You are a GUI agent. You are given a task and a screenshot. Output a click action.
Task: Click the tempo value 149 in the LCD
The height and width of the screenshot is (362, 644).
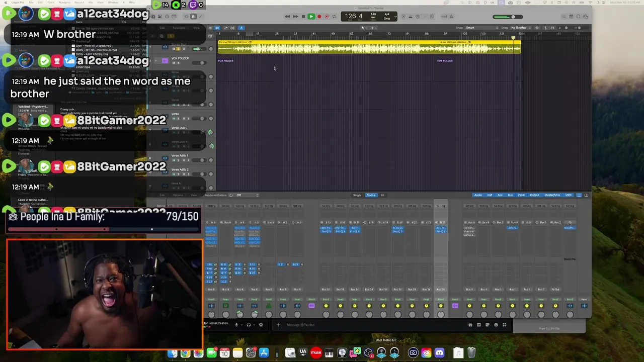click(373, 15)
